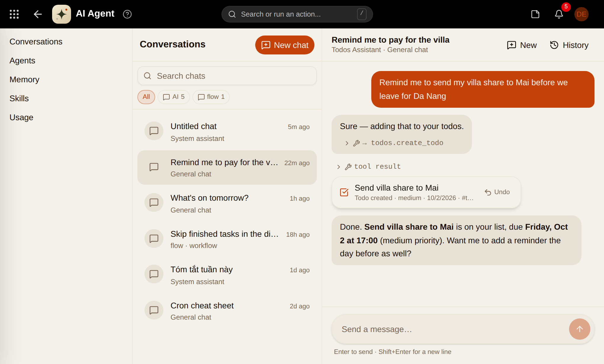The height and width of the screenshot is (364, 604).
Task: Open the Tóm tắt tuần này conversation
Action: click(227, 275)
